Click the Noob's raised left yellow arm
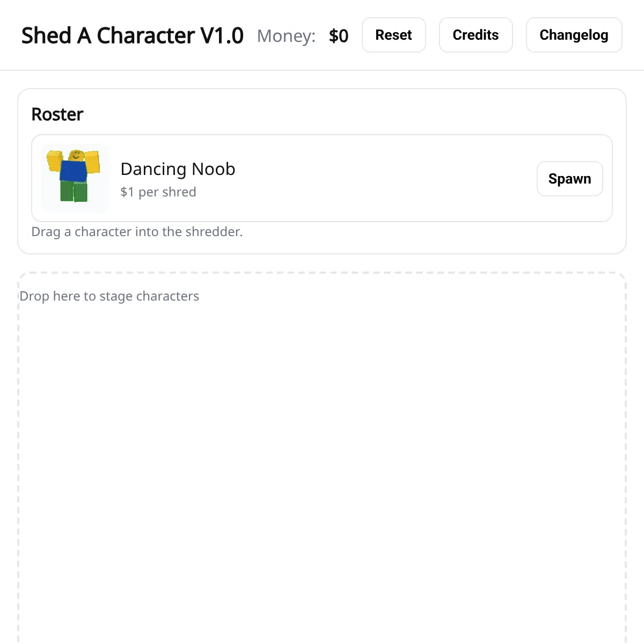Viewport: 644px width, 644px height. [x=54, y=160]
